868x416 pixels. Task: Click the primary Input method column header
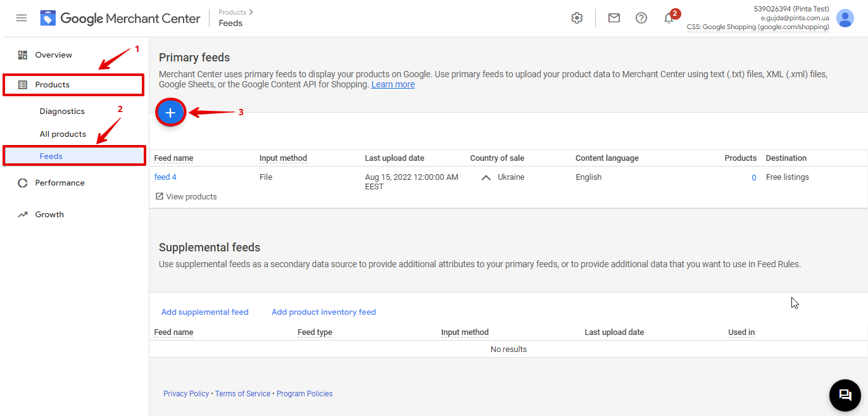tap(283, 158)
